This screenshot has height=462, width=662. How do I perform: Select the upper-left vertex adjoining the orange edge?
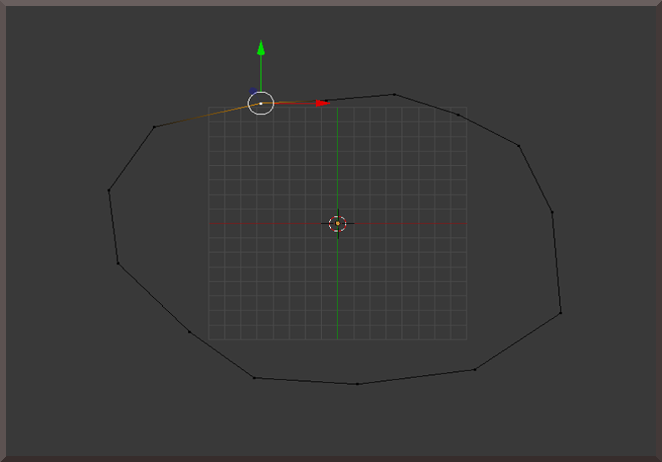pyautogui.click(x=154, y=127)
